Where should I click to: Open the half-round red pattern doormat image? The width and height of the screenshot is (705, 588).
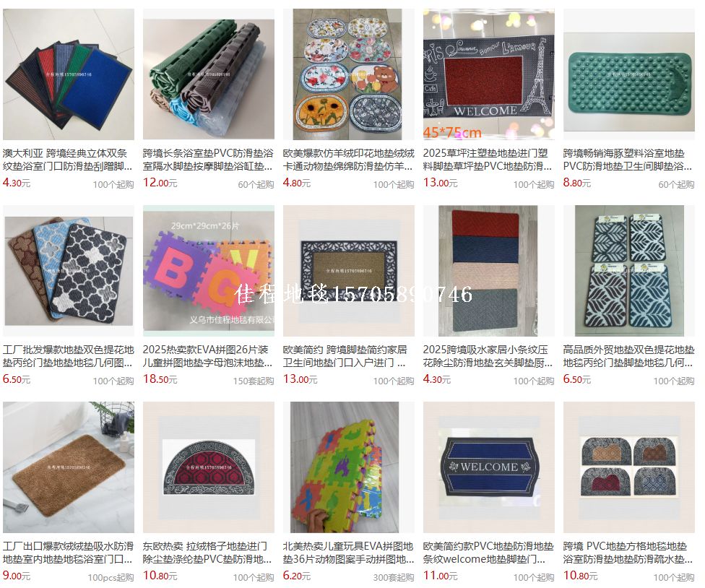(209, 467)
